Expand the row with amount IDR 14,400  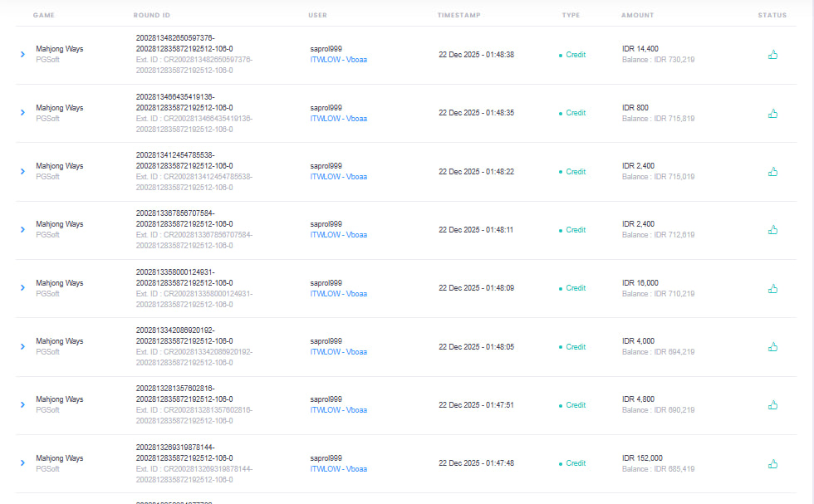(x=22, y=54)
